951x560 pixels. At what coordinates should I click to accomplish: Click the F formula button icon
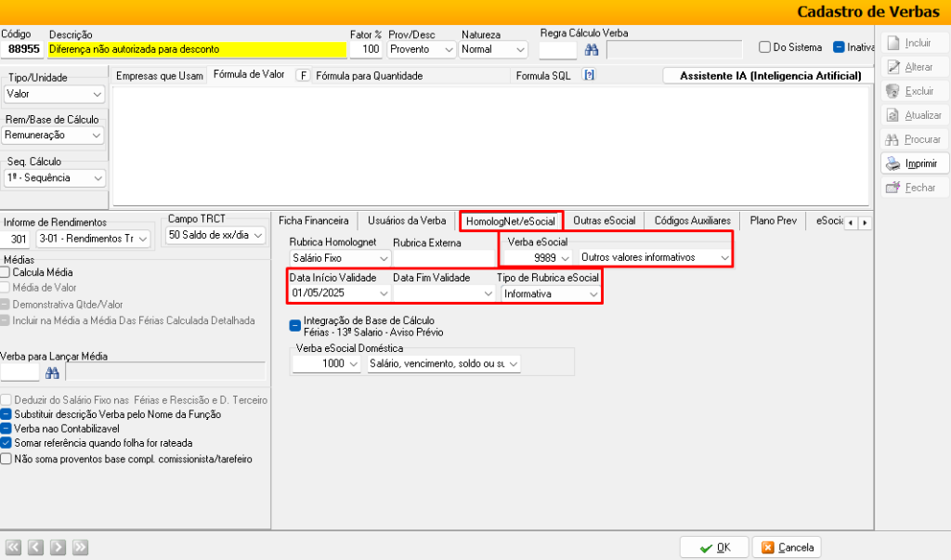(304, 75)
